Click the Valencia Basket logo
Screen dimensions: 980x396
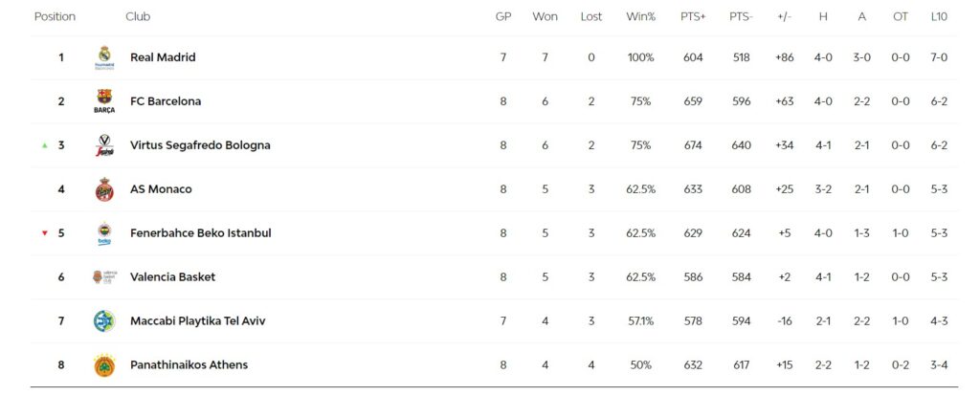coord(104,277)
